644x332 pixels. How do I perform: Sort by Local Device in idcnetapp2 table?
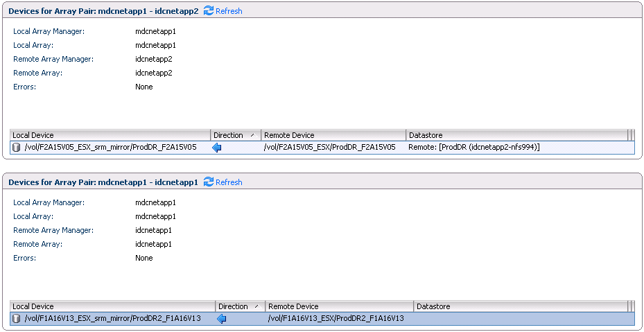tap(110, 135)
